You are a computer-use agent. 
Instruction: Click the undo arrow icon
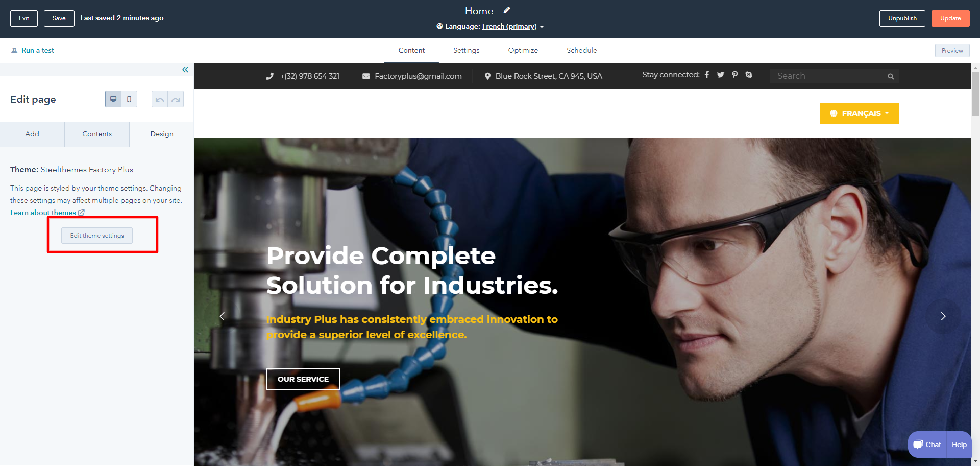[x=160, y=99]
